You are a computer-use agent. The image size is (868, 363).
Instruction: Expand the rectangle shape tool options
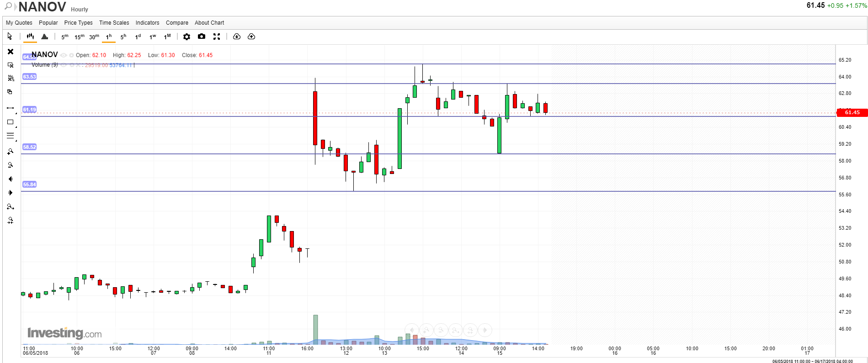pyautogui.click(x=16, y=126)
